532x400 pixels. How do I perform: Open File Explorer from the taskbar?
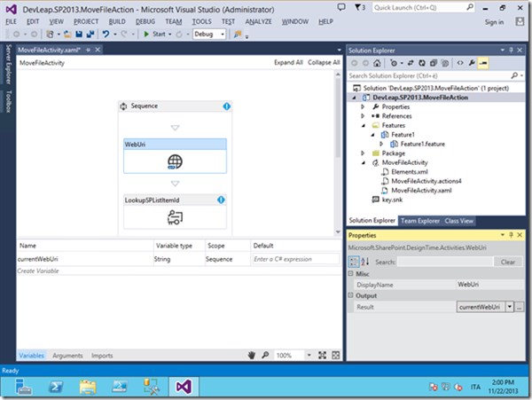click(88, 387)
